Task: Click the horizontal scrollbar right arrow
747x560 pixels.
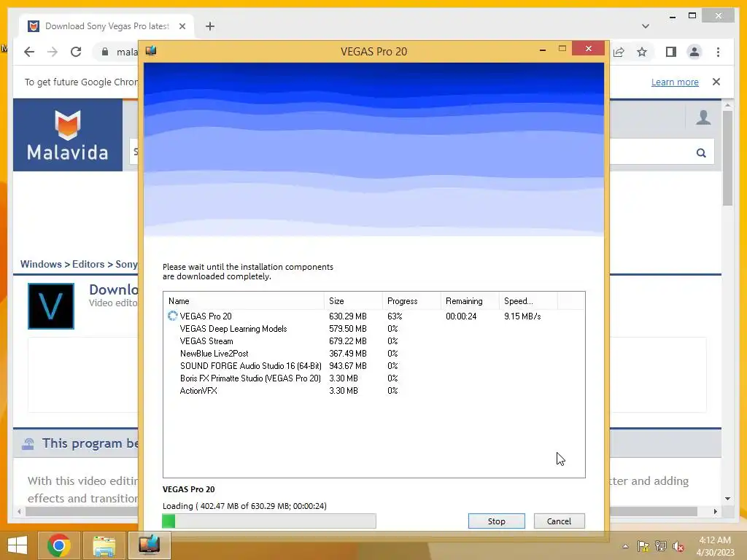Action: pos(715,511)
